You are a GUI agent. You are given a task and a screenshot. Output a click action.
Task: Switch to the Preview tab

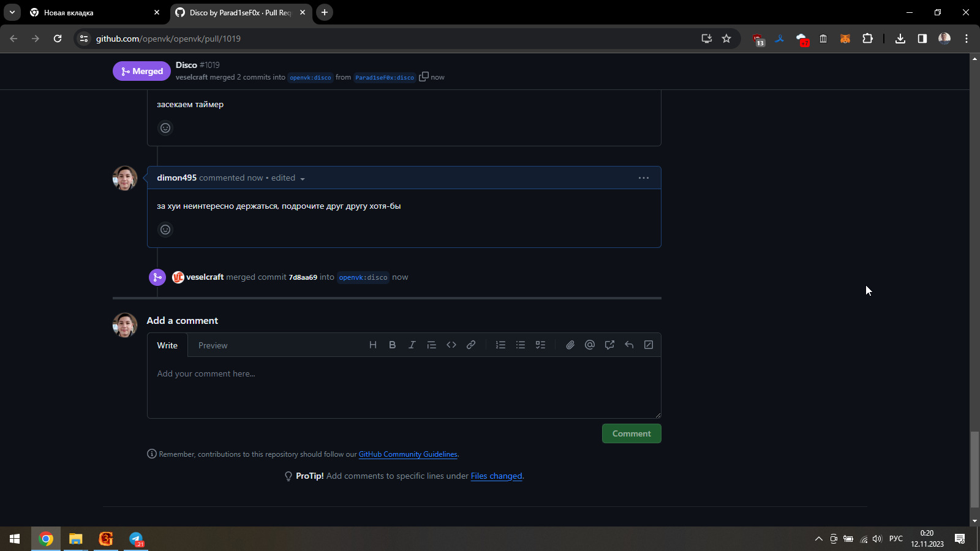coord(213,346)
